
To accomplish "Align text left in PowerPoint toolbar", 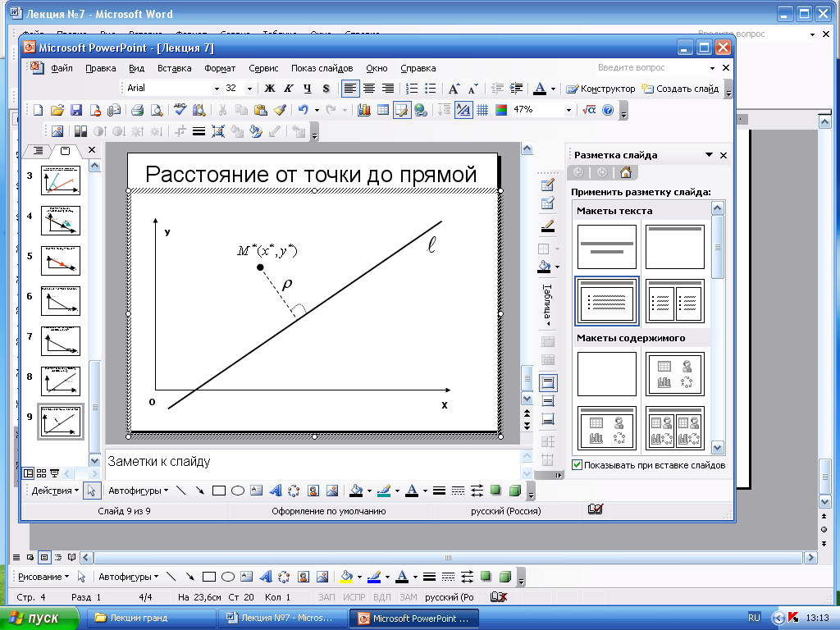I will tap(349, 89).
